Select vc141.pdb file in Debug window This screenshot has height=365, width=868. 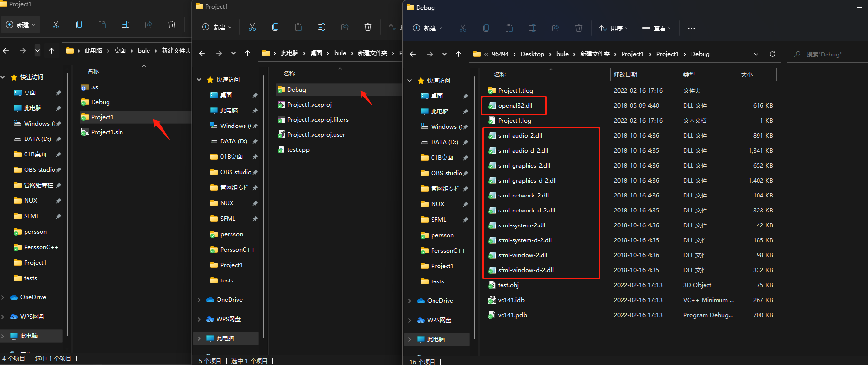[512, 315]
